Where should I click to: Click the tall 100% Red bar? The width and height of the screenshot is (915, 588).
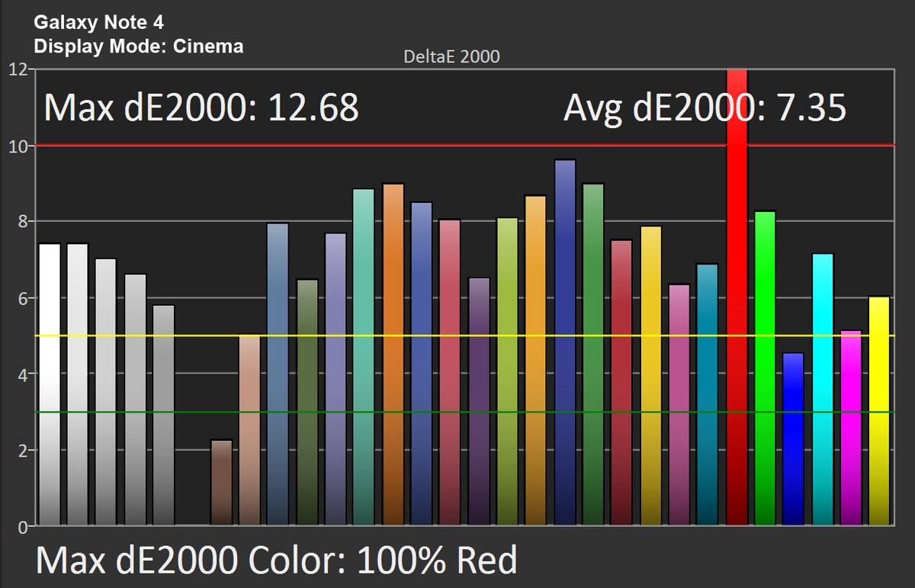[737, 297]
